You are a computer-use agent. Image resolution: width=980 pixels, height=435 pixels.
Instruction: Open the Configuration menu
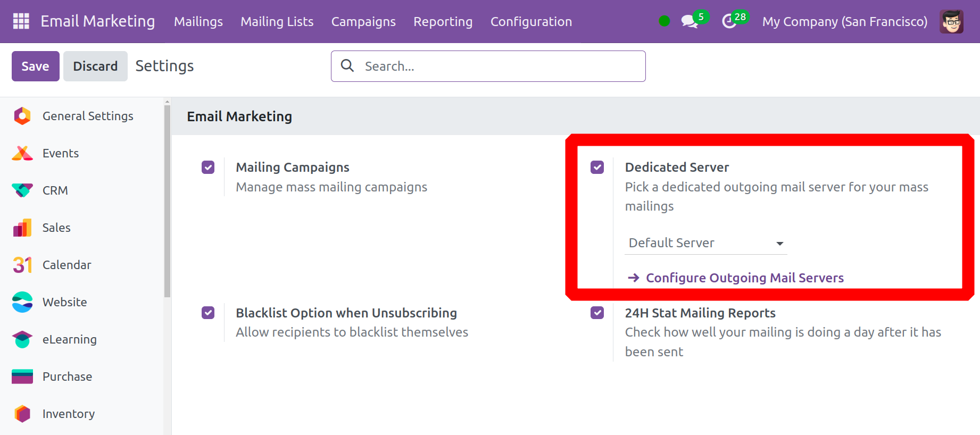coord(531,21)
